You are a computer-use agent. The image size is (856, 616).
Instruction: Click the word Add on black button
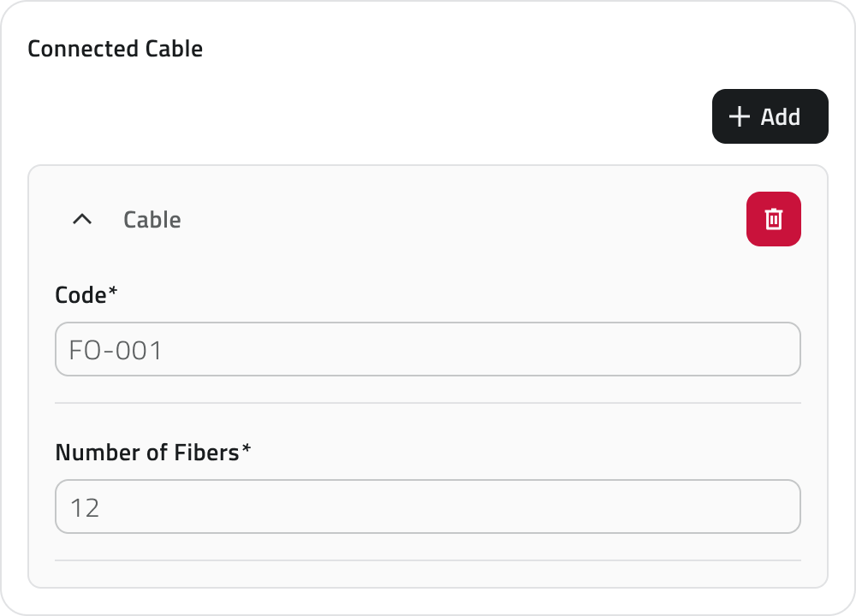coord(781,117)
